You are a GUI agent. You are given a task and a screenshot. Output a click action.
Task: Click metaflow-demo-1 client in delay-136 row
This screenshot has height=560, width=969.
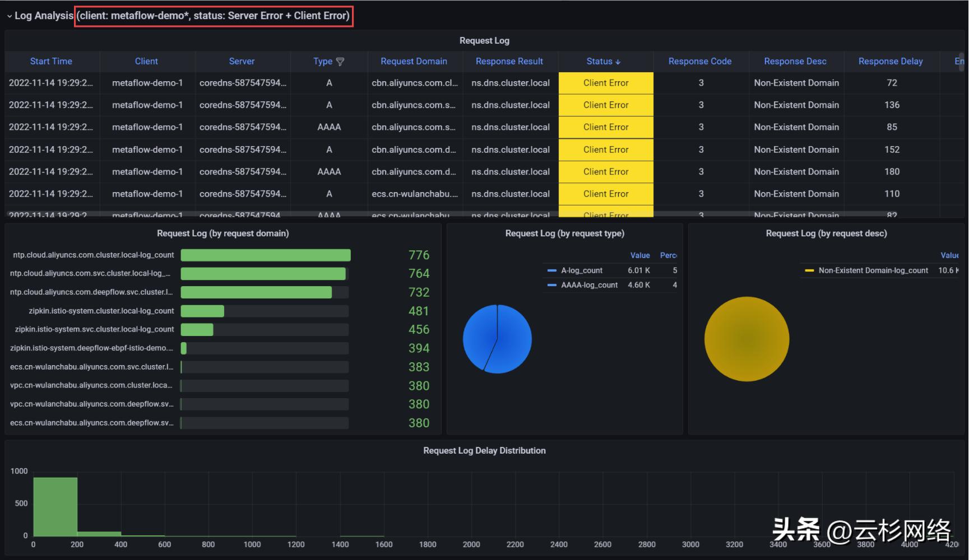coord(147,105)
